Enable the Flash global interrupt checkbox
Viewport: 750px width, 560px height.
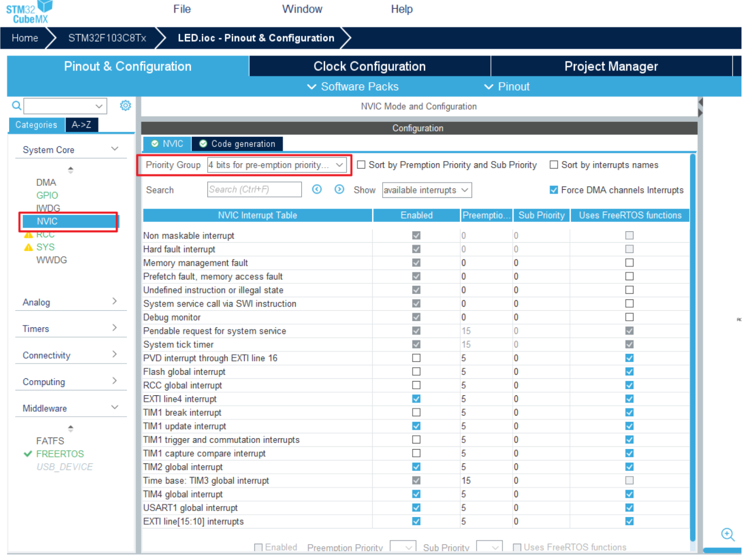click(416, 371)
